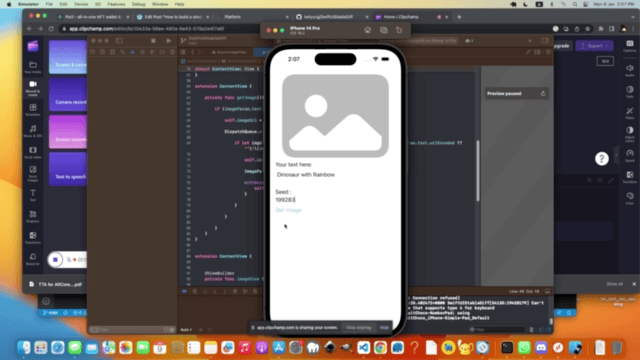The height and width of the screenshot is (360, 640).
Task: Click Hide on the sharing banner
Action: click(384, 327)
